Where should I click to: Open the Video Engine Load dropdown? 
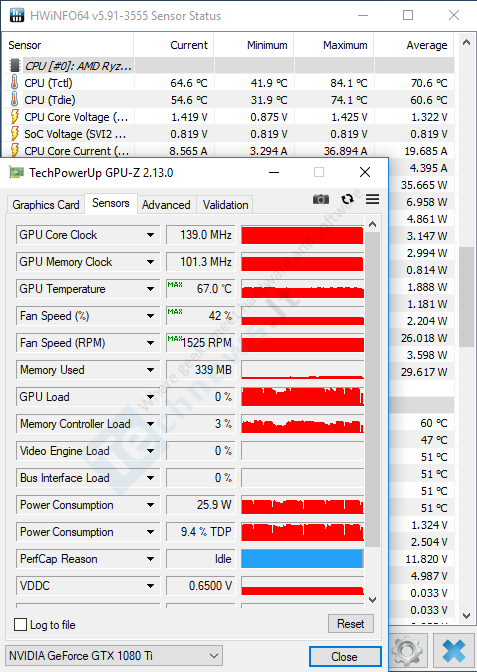coord(150,451)
